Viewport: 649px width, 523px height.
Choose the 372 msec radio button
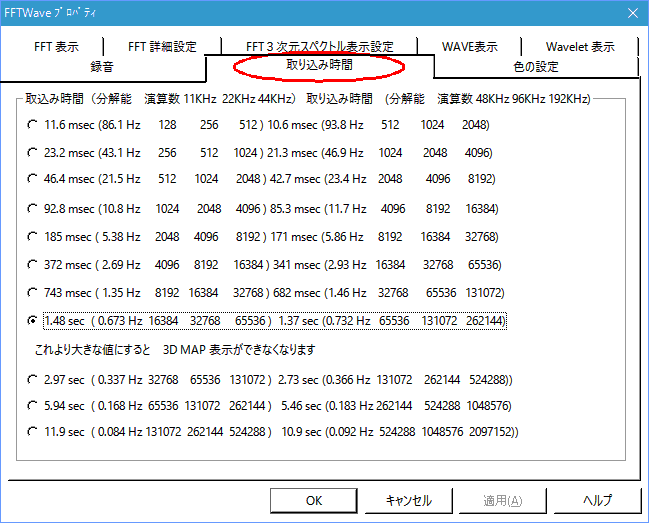click(33, 266)
